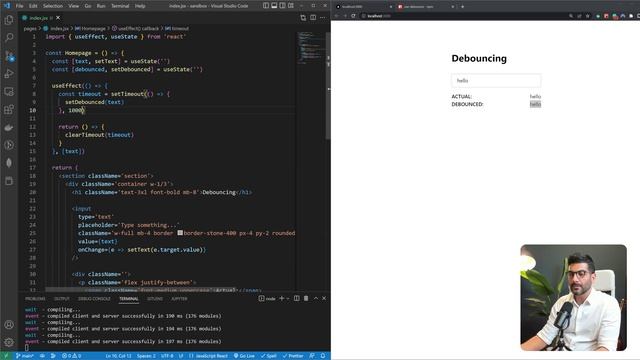Open the Search view in the activity bar
The image size is (640, 360).
pyautogui.click(x=9, y=38)
